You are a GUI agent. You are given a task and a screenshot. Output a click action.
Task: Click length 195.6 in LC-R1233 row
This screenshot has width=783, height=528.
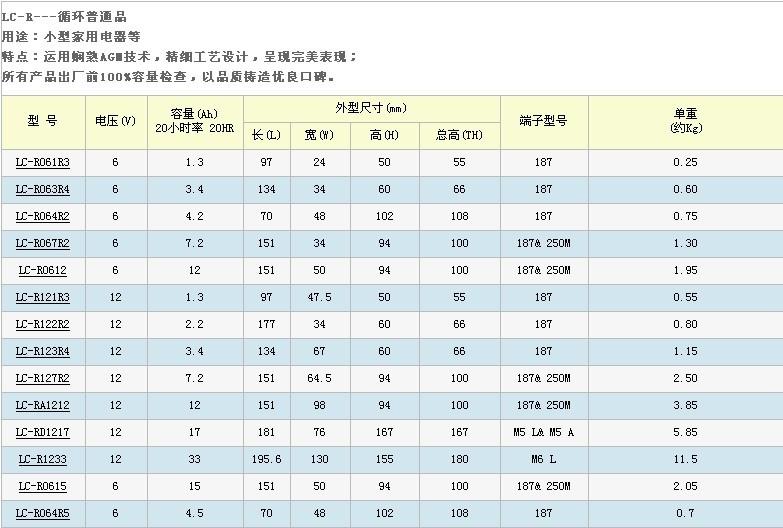[x=266, y=459]
